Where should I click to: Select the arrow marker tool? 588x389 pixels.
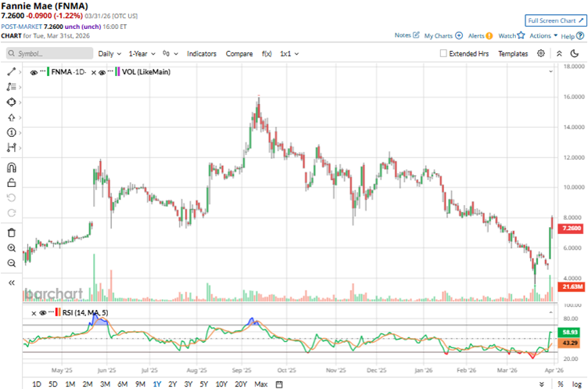click(11, 117)
